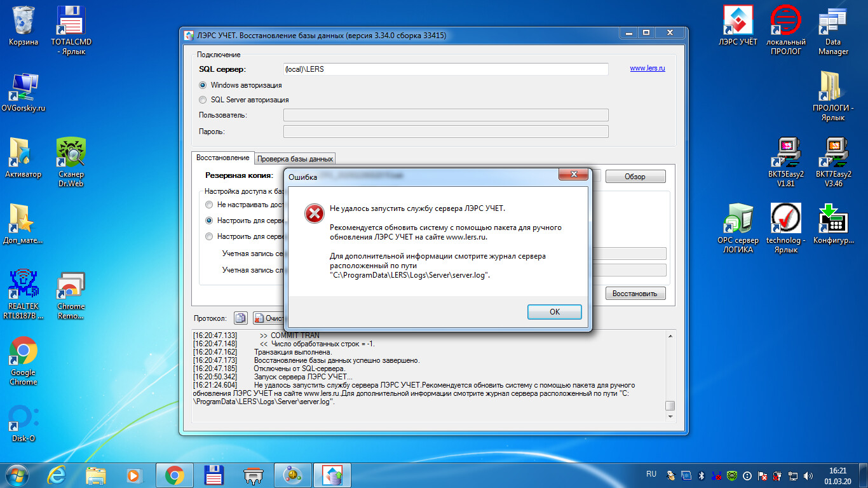Open the www.lers.ru link
Image resolution: width=868 pixels, height=488 pixels.
point(648,68)
